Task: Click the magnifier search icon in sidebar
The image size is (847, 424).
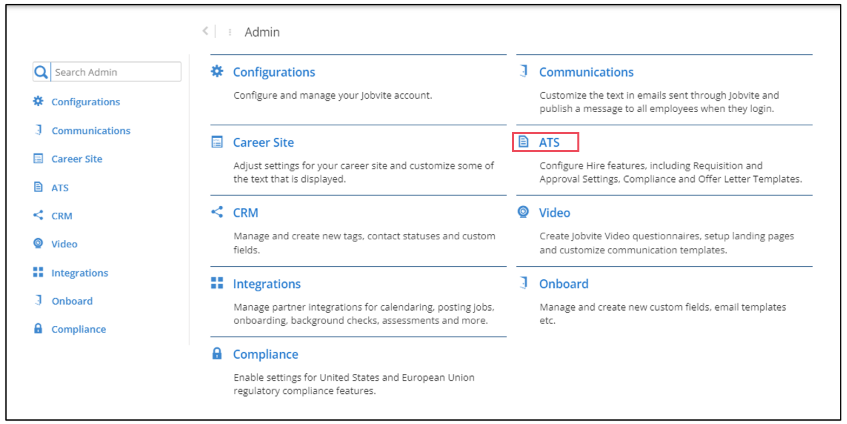Action: click(x=41, y=72)
